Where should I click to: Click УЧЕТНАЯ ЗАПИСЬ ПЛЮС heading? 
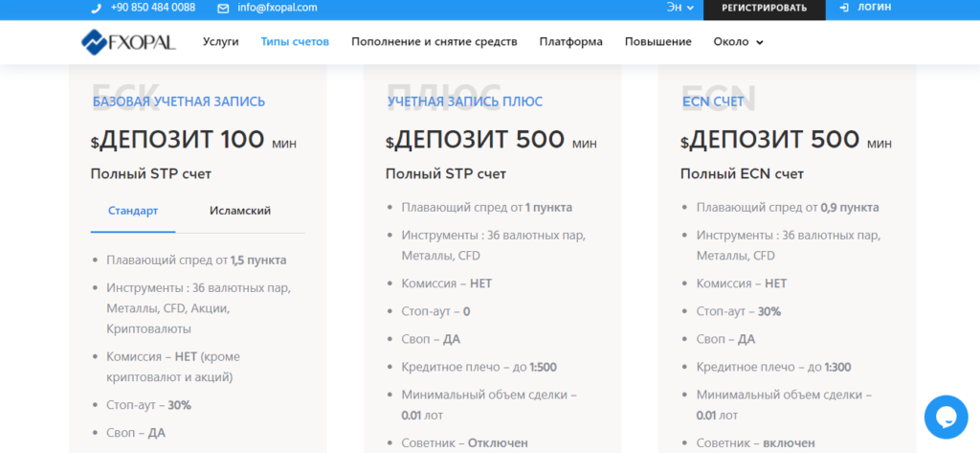[465, 102]
